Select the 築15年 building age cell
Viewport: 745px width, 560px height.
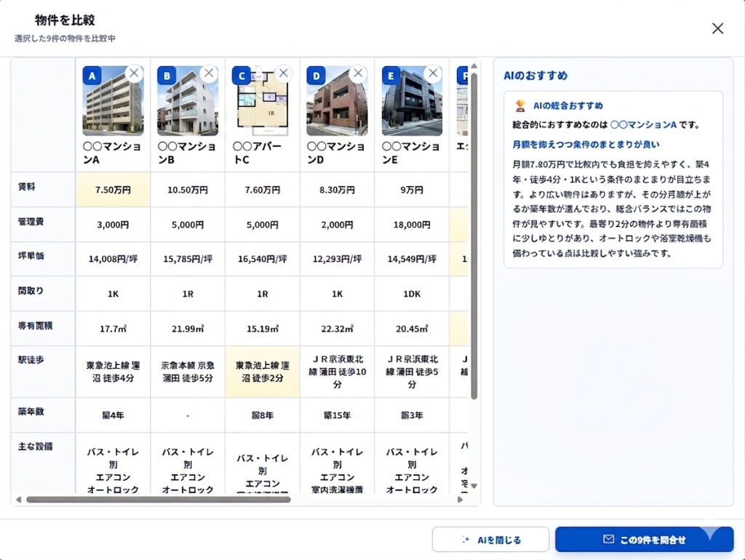click(337, 415)
